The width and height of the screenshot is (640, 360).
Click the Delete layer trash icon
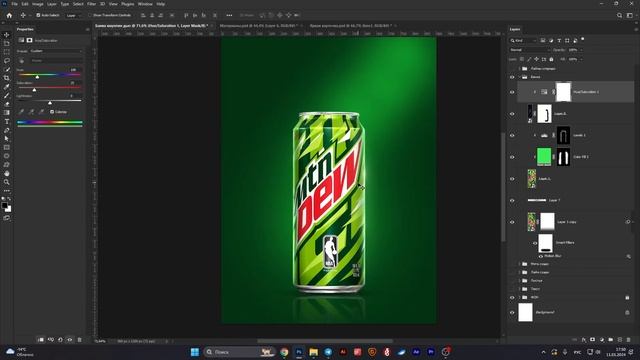629,340
